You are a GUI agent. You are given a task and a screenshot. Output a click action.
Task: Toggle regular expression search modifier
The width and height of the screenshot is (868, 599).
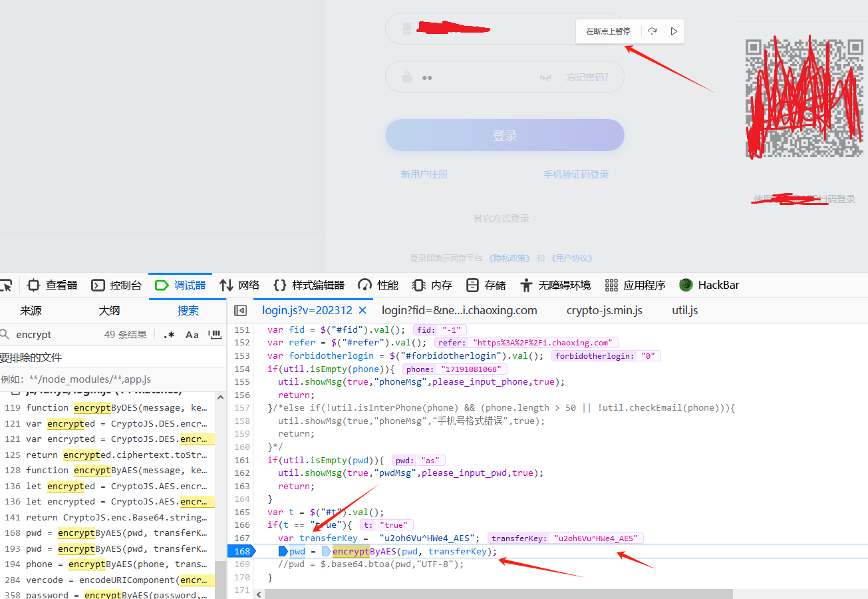point(169,335)
